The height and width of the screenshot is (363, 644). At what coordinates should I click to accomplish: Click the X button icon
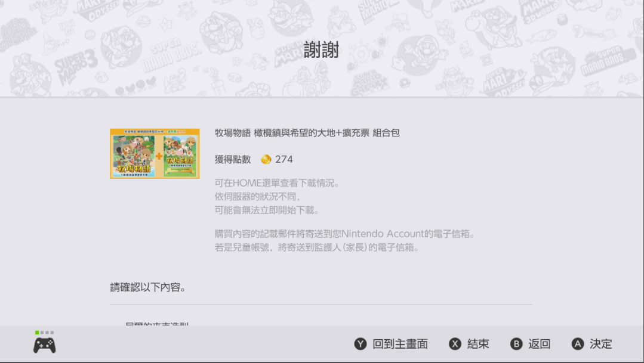(x=455, y=344)
